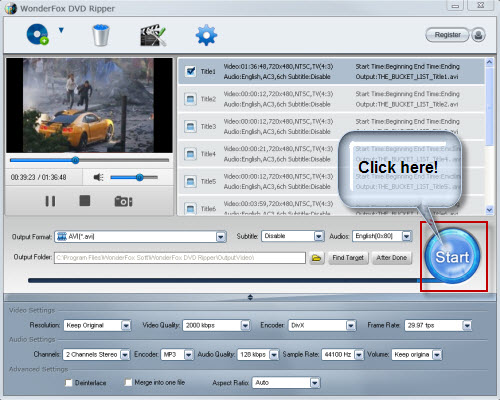This screenshot has height=400, width=500.
Task: Click the volume slider handle
Action: [140, 177]
